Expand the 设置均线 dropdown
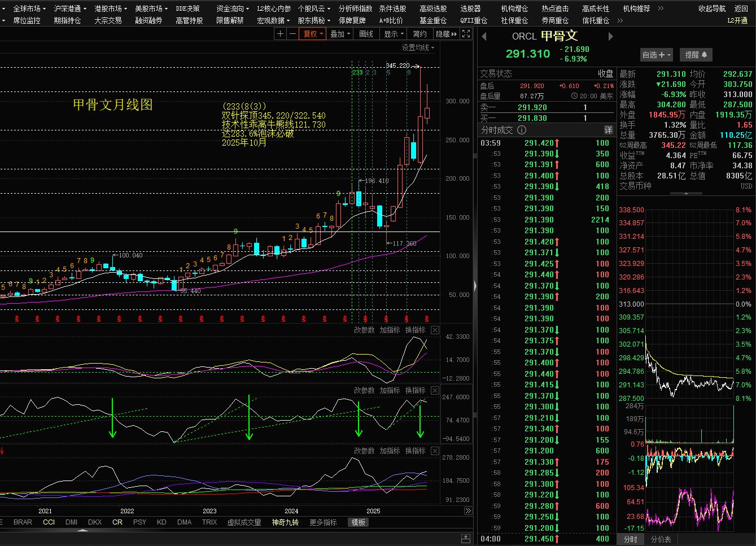 (418, 48)
